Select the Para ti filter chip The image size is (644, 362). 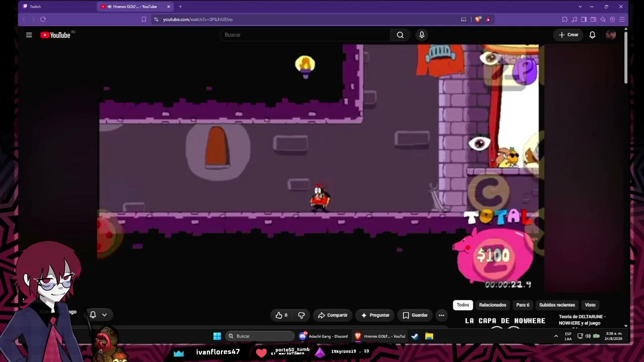pos(523,305)
